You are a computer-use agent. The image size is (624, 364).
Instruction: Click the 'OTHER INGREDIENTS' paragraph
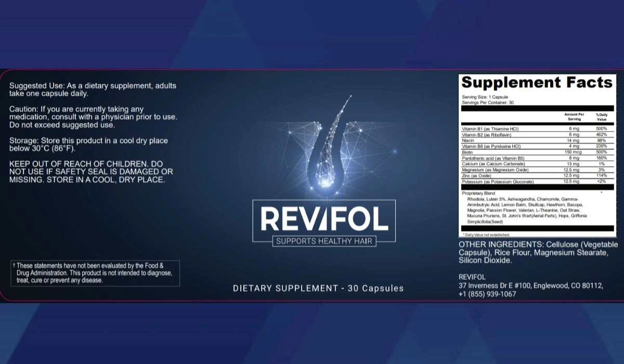click(x=538, y=252)
